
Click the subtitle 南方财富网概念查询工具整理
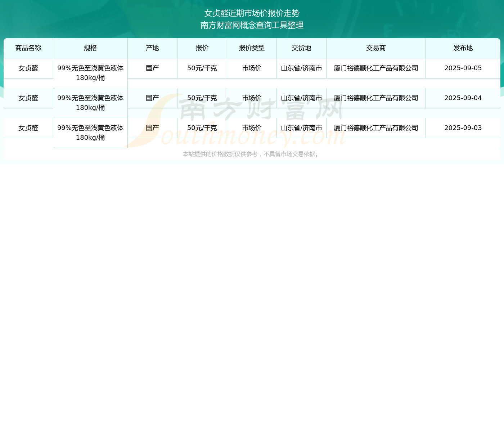pos(252,25)
